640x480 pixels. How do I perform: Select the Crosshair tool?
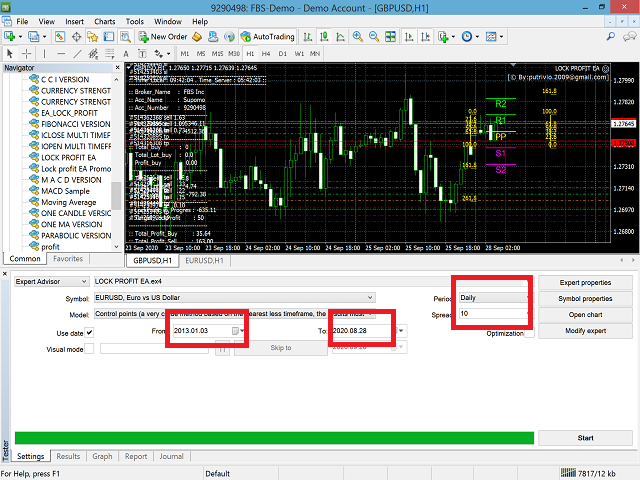tap(27, 53)
